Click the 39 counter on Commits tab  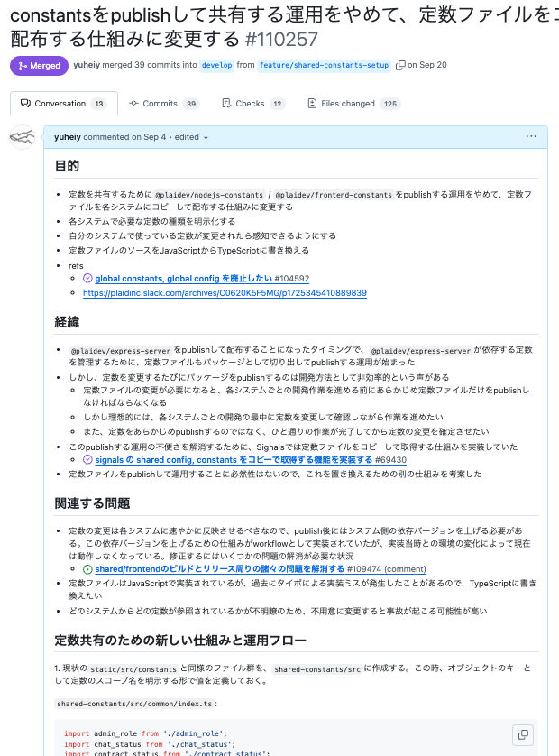click(191, 104)
